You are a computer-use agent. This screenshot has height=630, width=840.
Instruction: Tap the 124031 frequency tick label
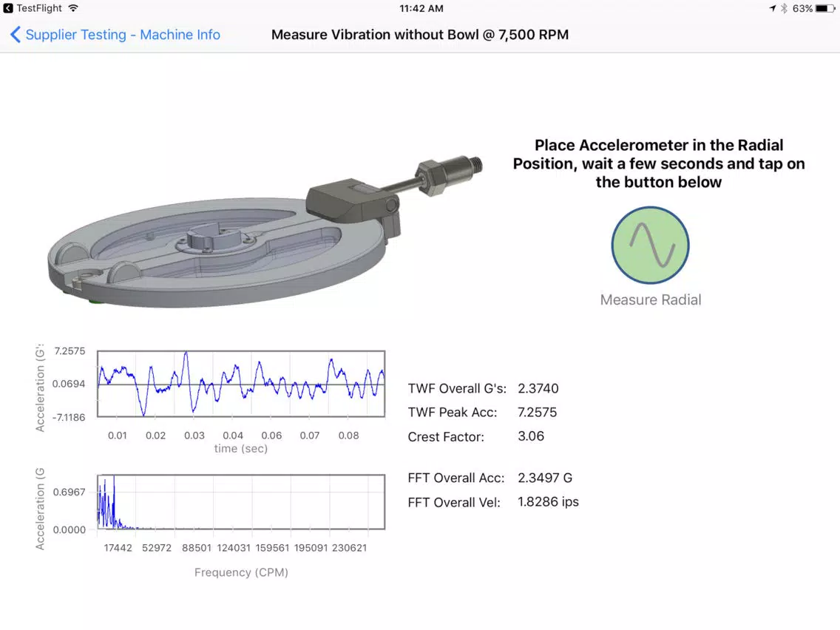[x=234, y=547]
